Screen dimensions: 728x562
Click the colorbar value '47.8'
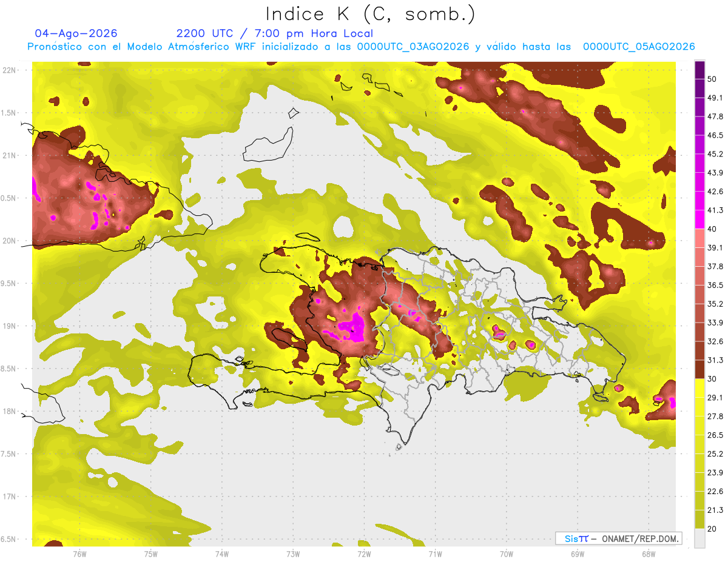[x=715, y=116]
